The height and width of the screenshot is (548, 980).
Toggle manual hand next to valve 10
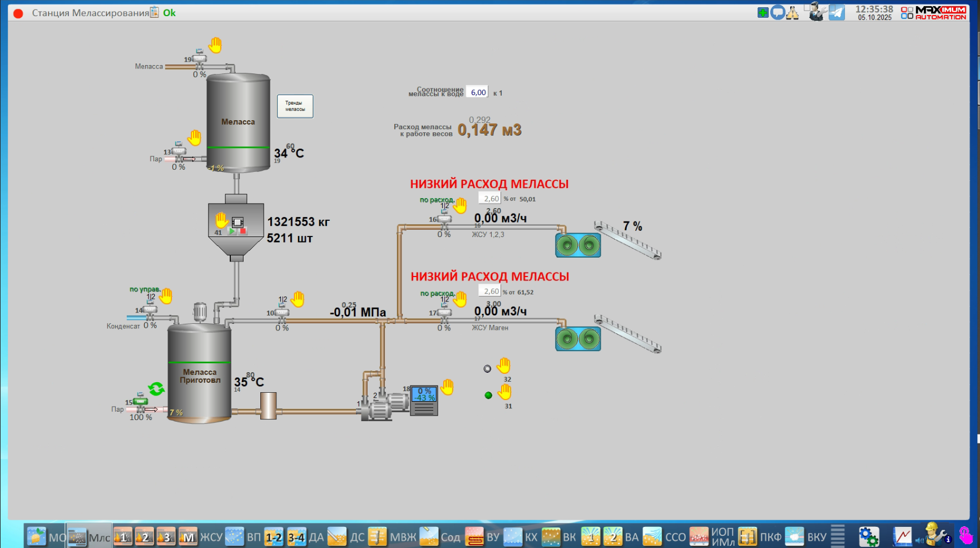(298, 299)
